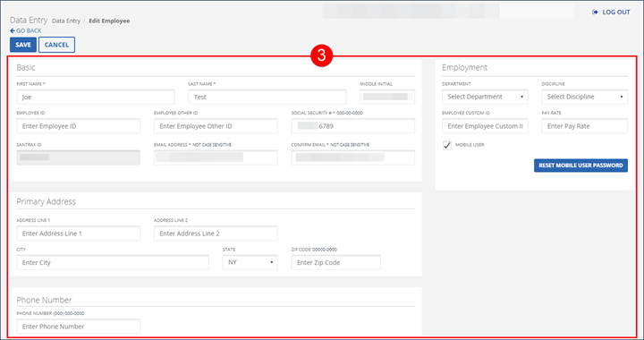
Task: Click the Employment section heading
Action: pyautogui.click(x=464, y=68)
